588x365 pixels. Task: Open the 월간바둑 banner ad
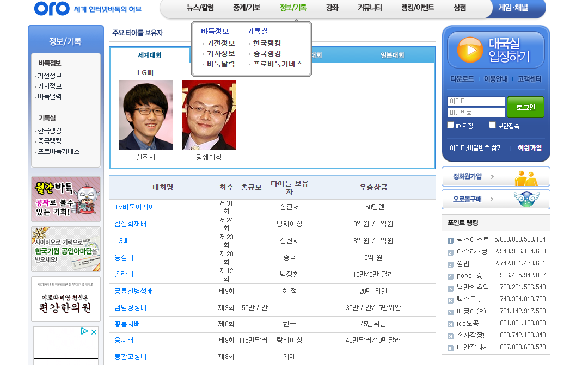coord(66,199)
